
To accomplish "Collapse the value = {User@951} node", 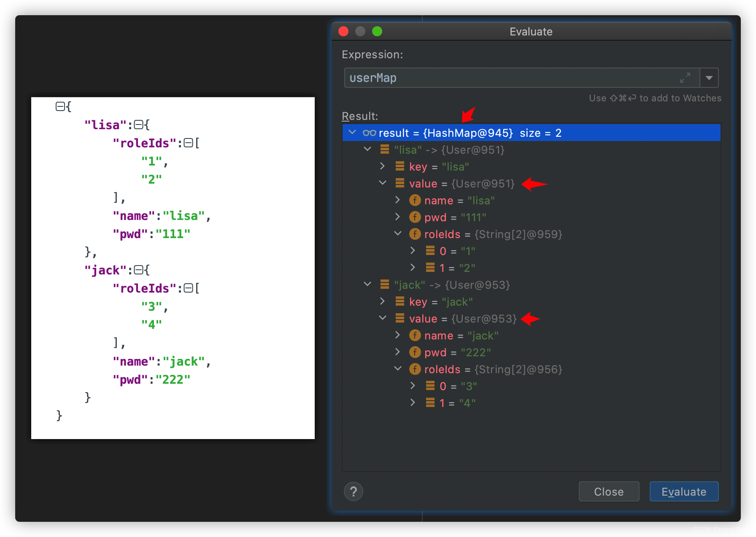I will tap(383, 183).
